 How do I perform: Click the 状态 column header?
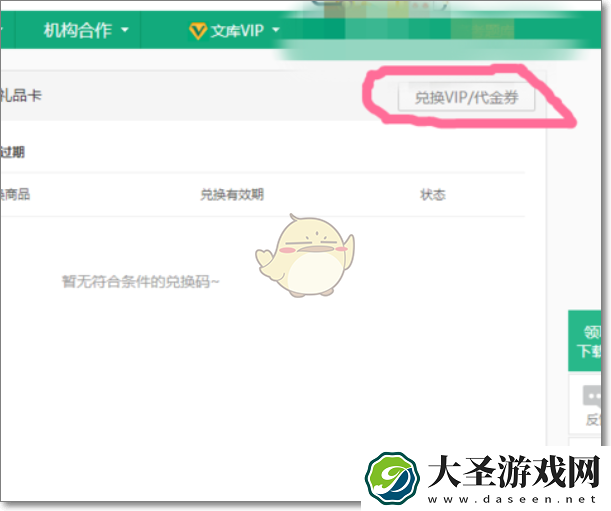tap(433, 194)
